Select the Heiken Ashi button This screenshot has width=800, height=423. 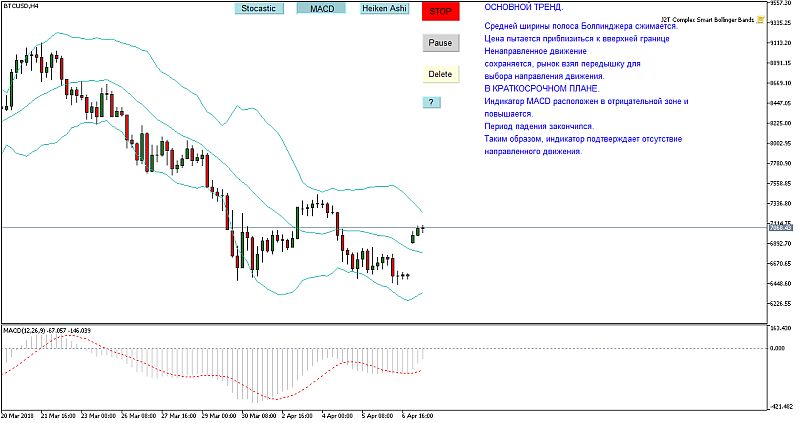384,9
